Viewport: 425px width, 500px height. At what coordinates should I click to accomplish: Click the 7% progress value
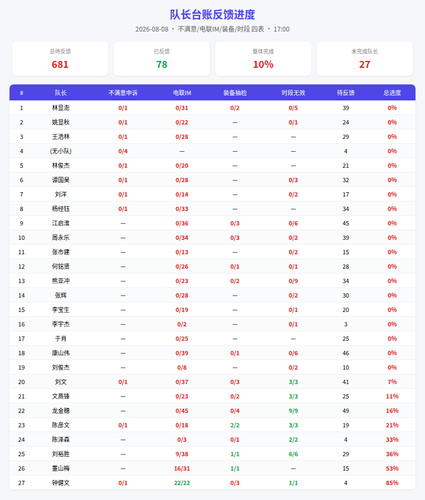click(x=392, y=382)
